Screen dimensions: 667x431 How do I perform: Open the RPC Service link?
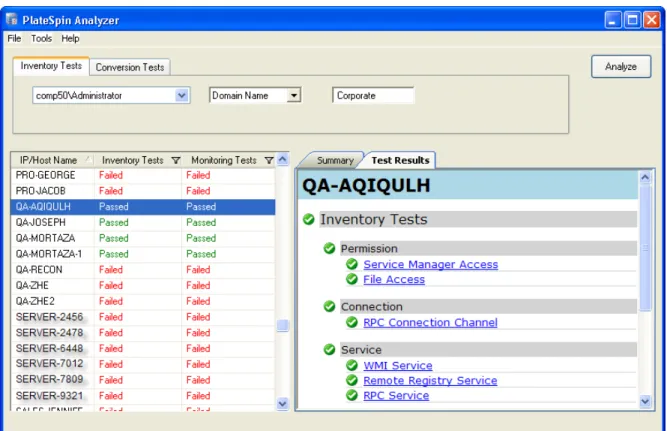click(x=396, y=396)
